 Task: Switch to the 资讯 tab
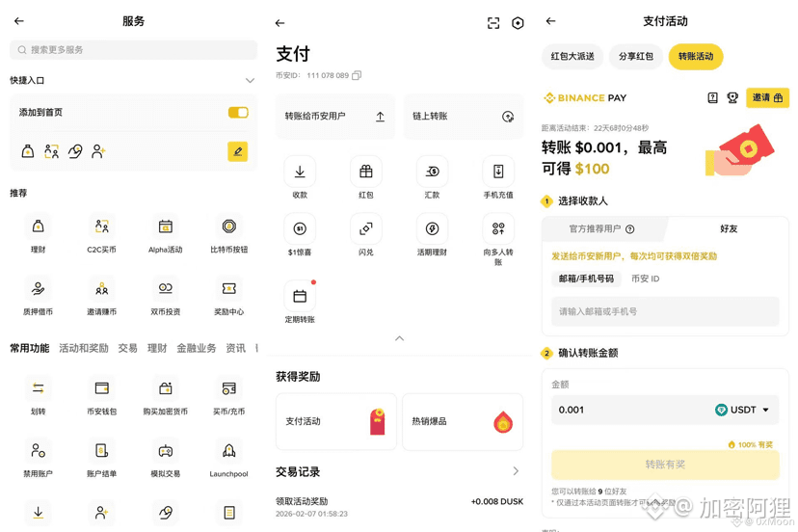[x=235, y=348]
